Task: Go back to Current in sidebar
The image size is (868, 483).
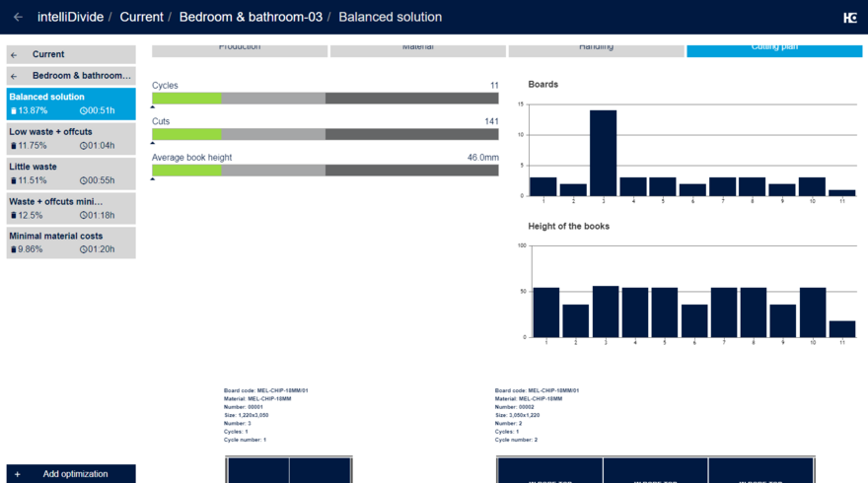Action: pyautogui.click(x=71, y=55)
